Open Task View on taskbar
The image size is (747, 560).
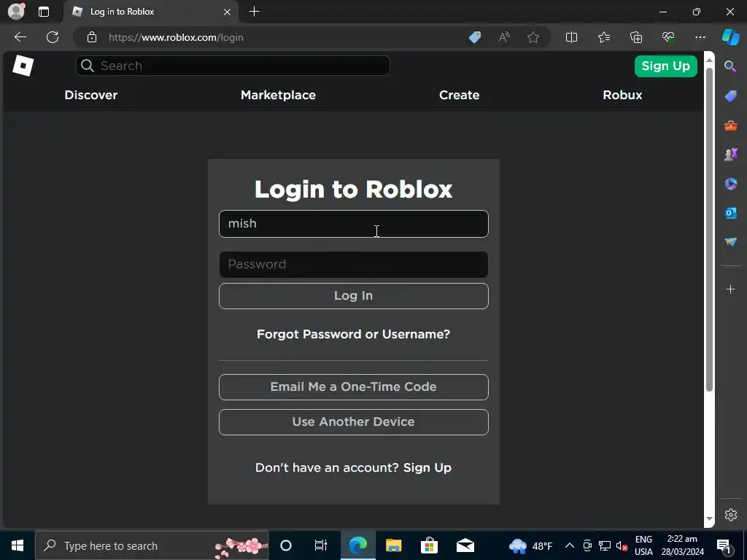pyautogui.click(x=321, y=545)
